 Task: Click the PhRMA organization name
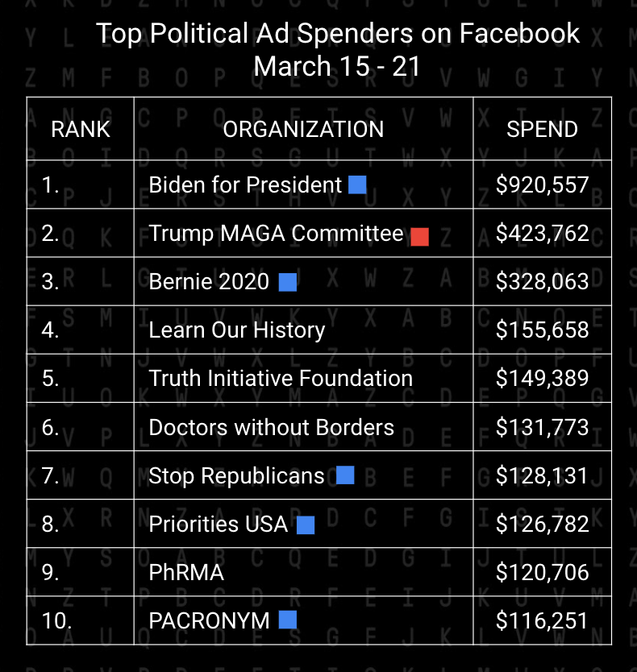186,573
